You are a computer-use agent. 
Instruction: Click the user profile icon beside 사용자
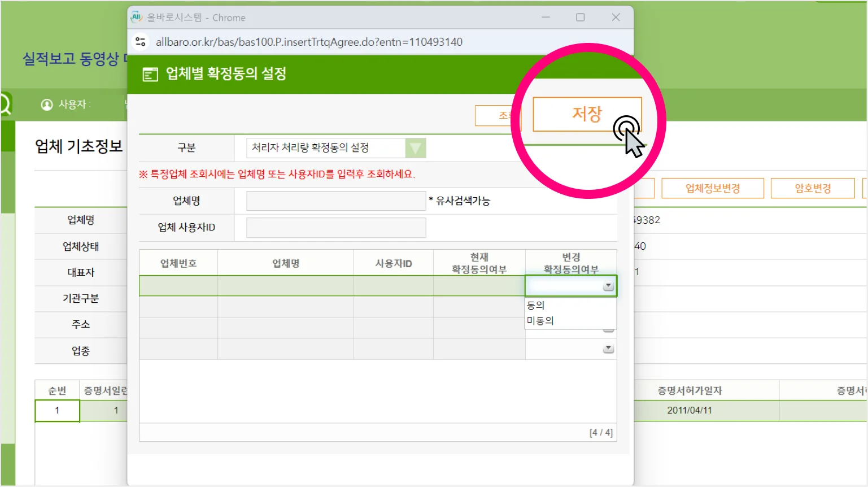[x=47, y=105]
